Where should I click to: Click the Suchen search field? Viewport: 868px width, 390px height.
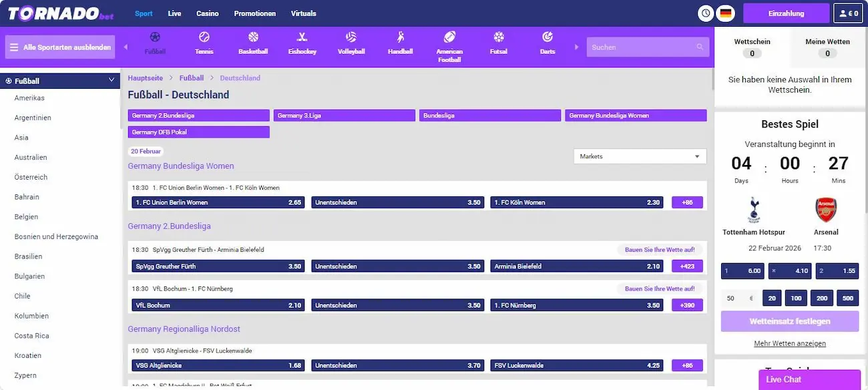[x=642, y=47]
